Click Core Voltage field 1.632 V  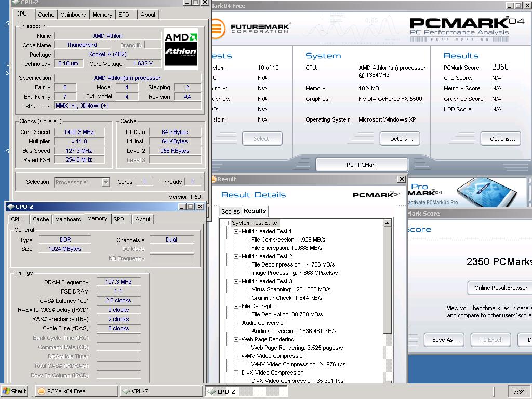coord(143,63)
